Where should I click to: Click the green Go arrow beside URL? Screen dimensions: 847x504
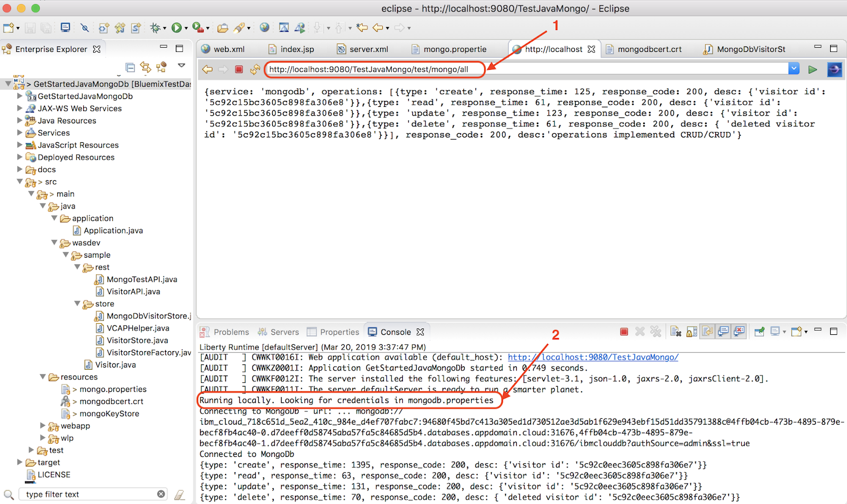coord(813,69)
